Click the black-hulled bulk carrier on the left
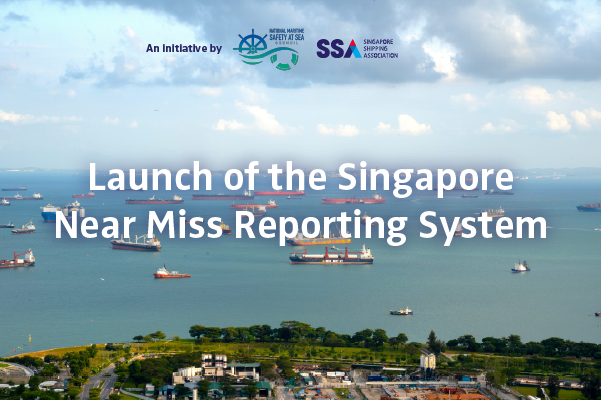This screenshot has width=601, height=400. click(136, 244)
